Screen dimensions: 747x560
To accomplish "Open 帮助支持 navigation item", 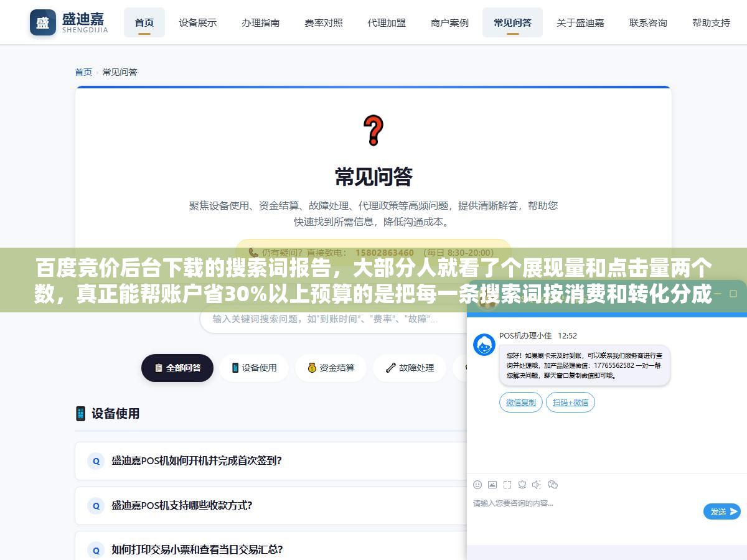I will tap(711, 22).
